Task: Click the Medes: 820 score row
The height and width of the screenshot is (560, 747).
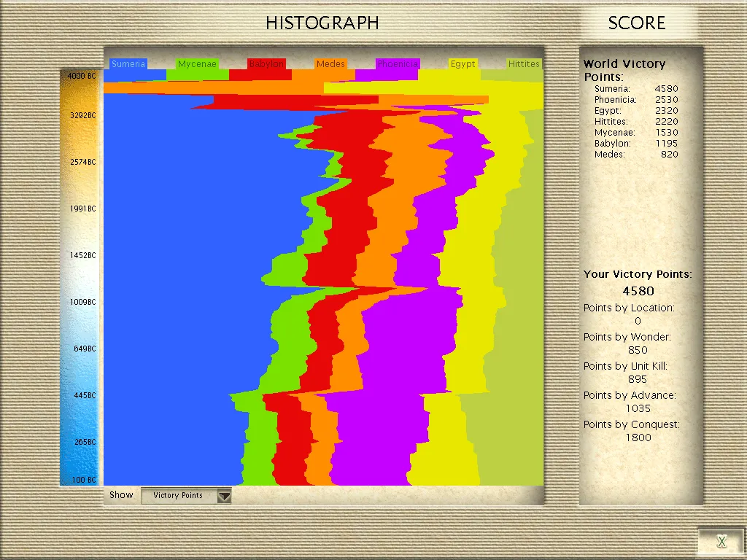Action: pos(636,155)
